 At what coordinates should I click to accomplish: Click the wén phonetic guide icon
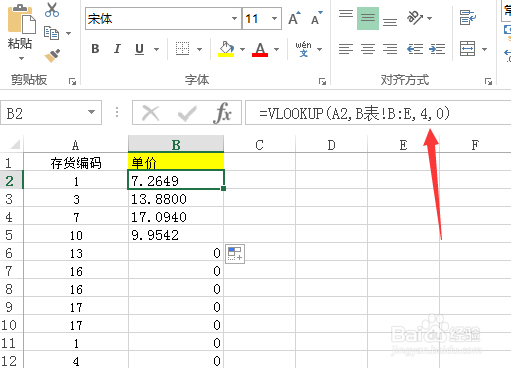point(303,49)
